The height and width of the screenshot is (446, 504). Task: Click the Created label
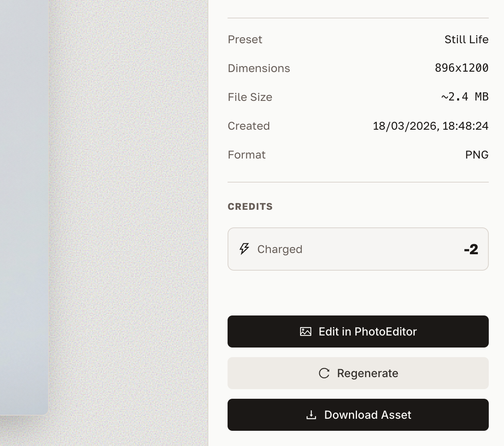(x=248, y=126)
